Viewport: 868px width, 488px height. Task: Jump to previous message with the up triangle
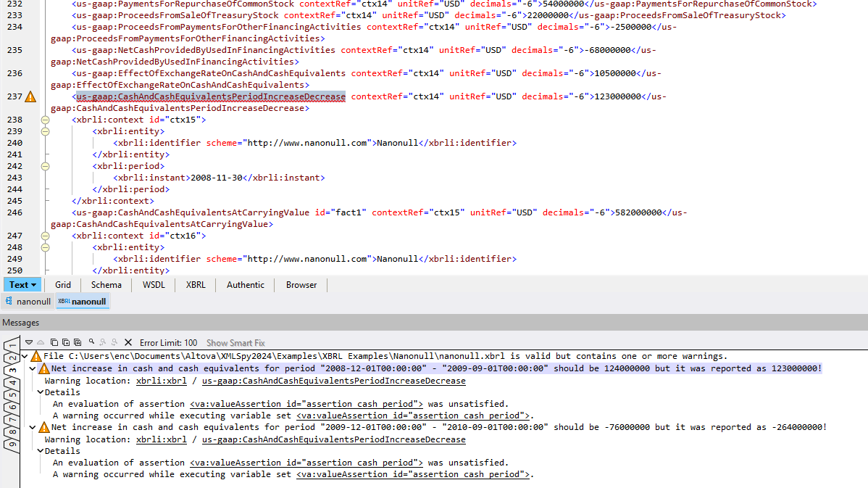point(41,342)
